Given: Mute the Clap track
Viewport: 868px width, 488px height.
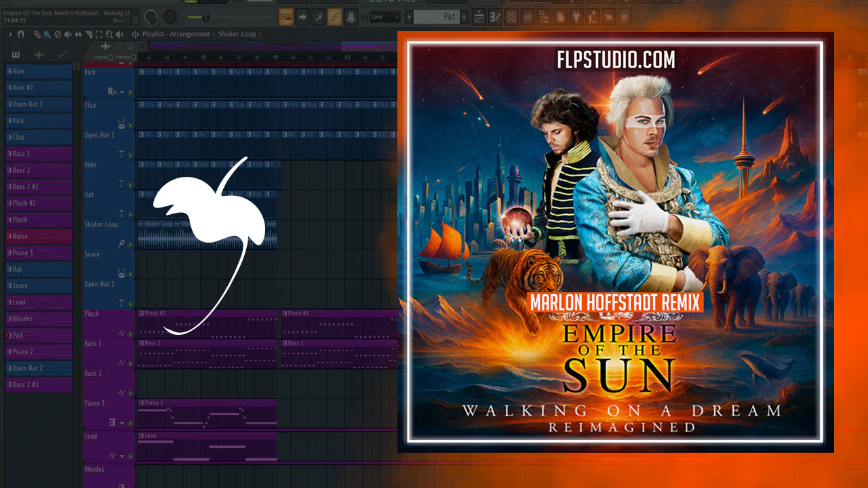Looking at the screenshot, I should point(130,125).
